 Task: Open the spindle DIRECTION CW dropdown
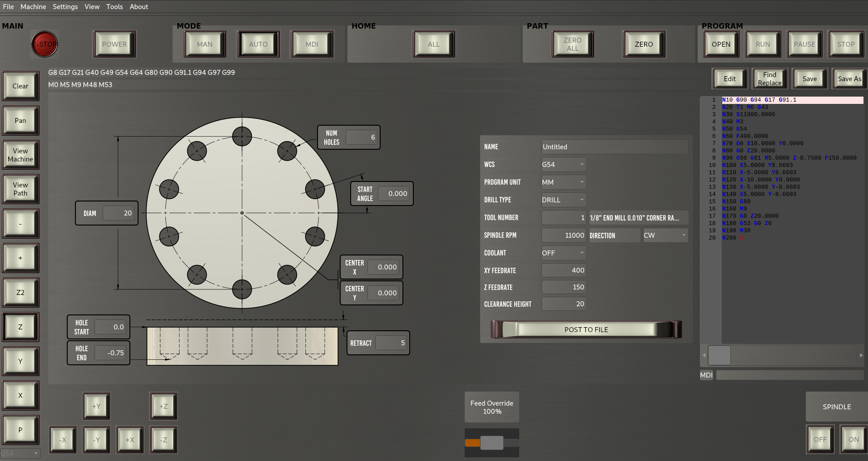pyautogui.click(x=665, y=235)
